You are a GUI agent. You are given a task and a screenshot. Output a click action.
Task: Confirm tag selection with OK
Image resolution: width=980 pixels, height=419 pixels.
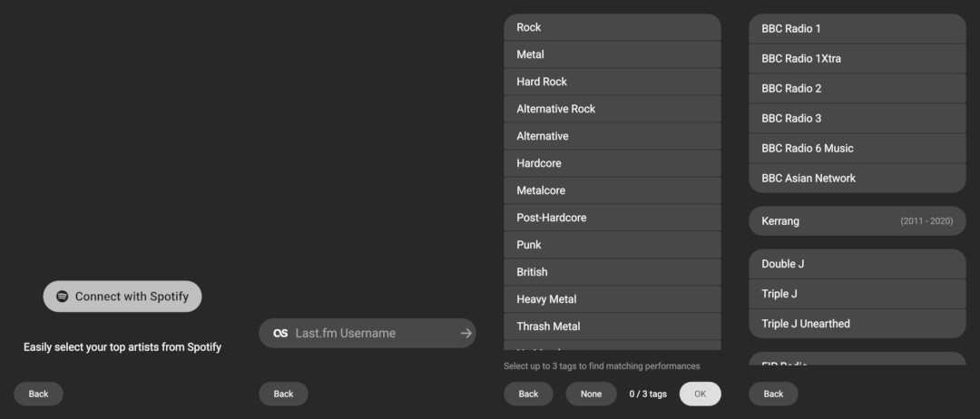[x=700, y=394]
